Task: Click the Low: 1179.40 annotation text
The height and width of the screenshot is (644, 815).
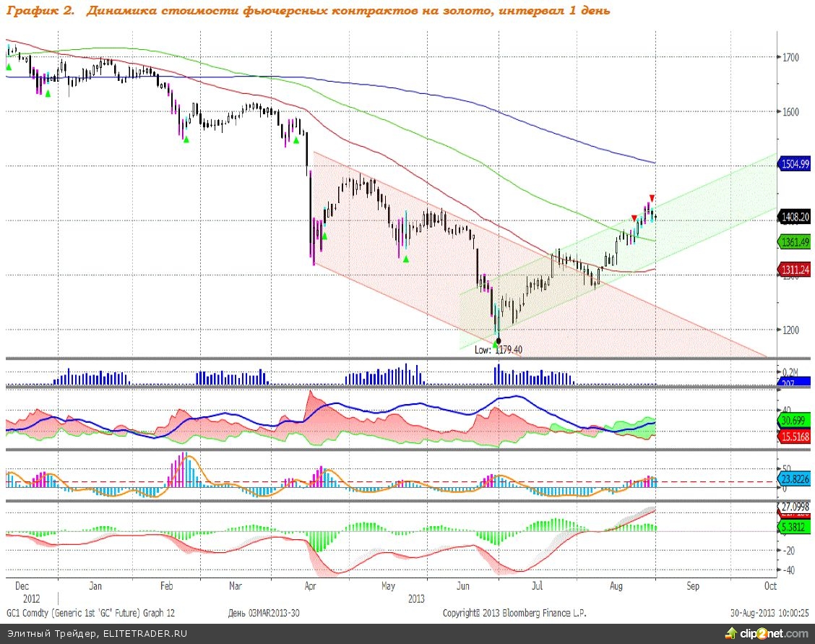Action: 499,350
